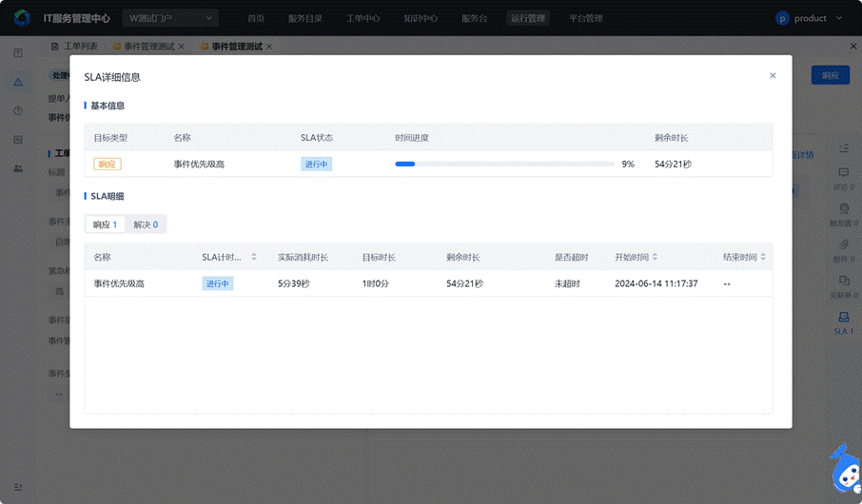Open the 运行管理 menu
The width and height of the screenshot is (862, 504).
(528, 18)
